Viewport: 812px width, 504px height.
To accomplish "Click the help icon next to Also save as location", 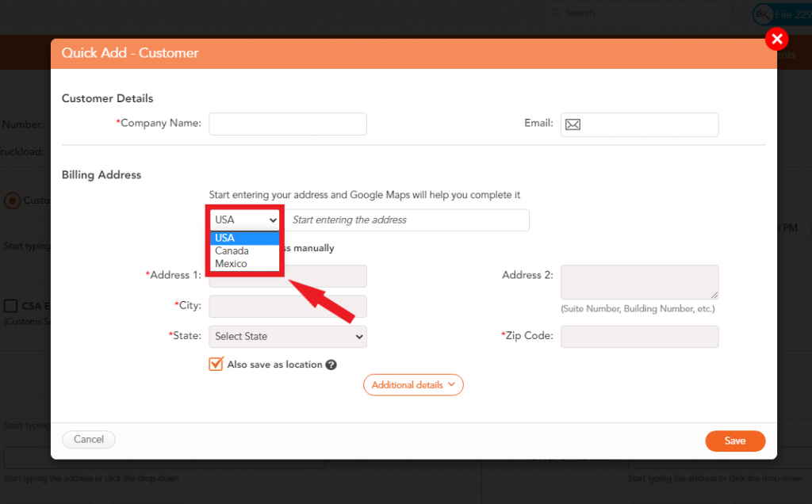I will coord(331,365).
